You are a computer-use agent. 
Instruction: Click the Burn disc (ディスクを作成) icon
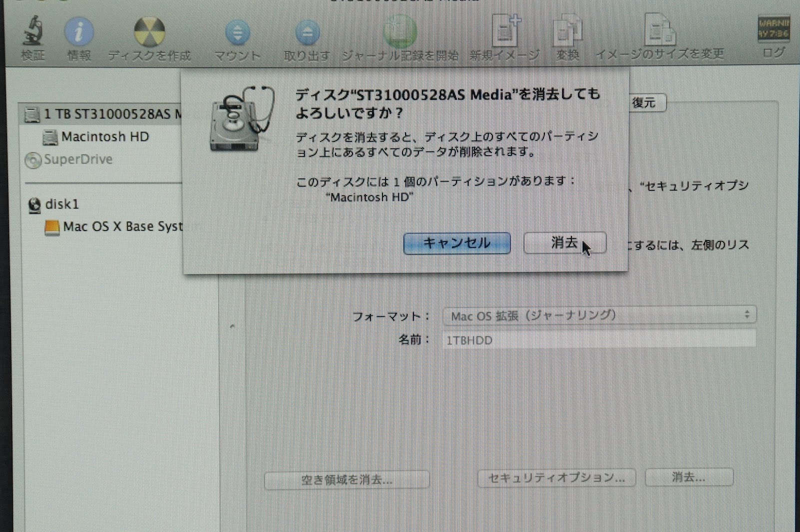[x=149, y=32]
